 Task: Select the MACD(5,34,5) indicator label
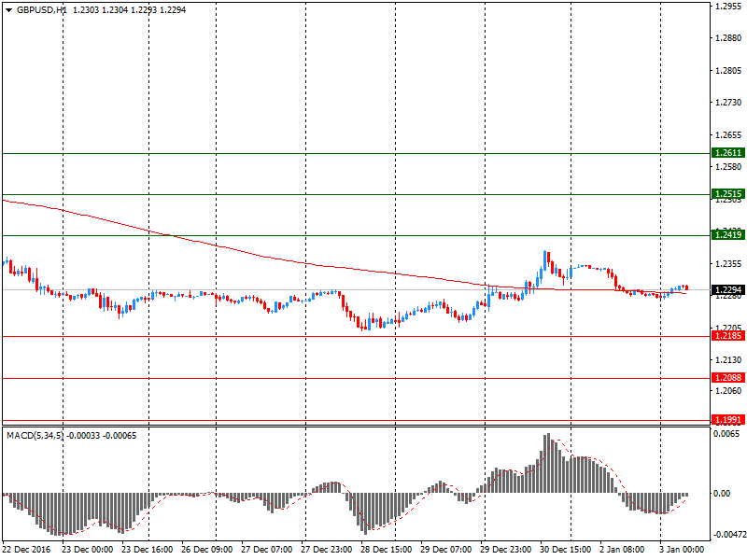point(35,436)
